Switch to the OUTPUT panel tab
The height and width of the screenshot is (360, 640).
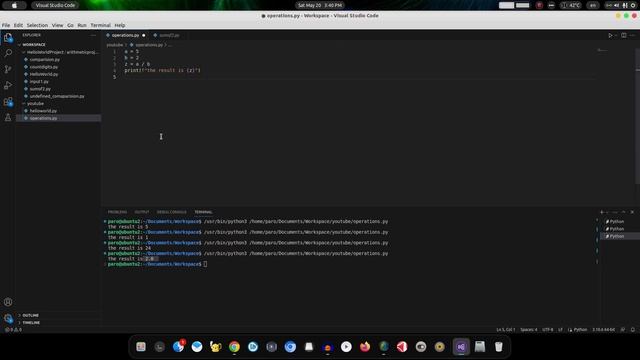tap(142, 212)
